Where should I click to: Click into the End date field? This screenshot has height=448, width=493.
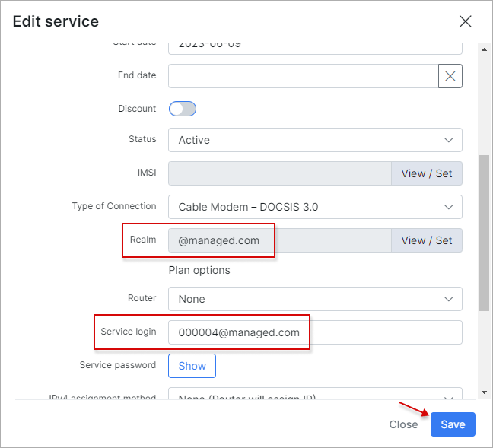pos(303,76)
